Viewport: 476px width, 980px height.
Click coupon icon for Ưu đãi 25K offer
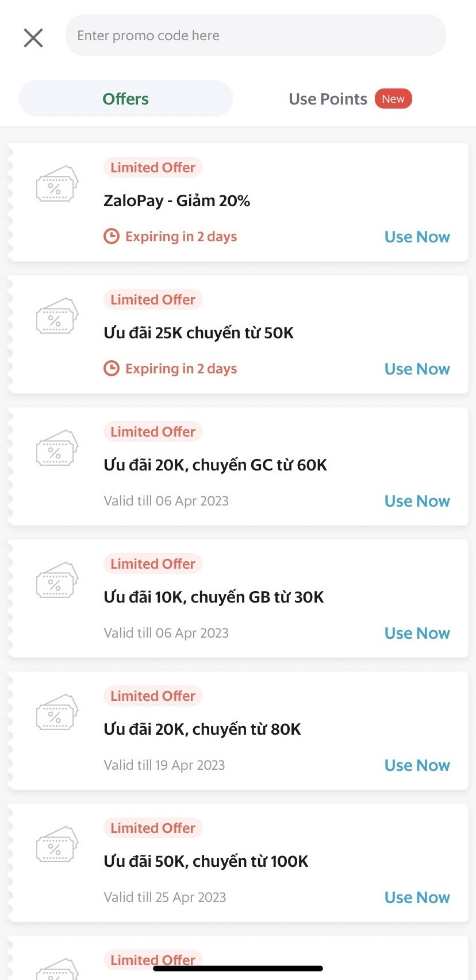(56, 317)
